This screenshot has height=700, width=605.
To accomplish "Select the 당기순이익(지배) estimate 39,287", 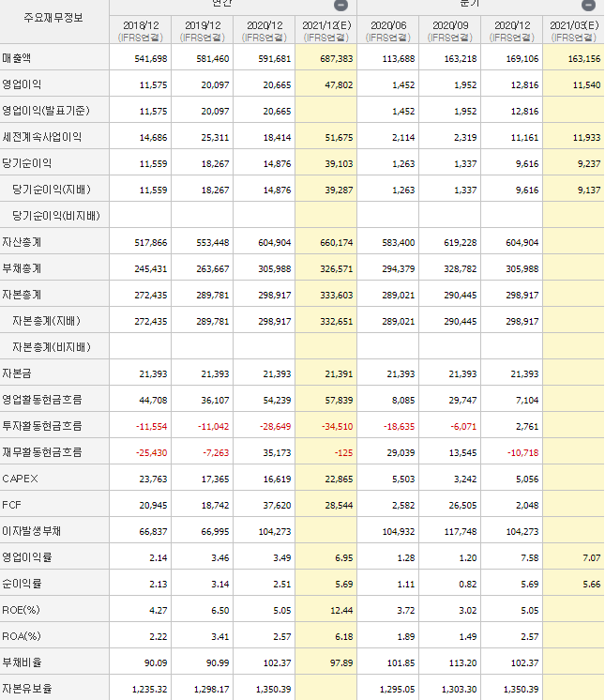I will pos(339,190).
